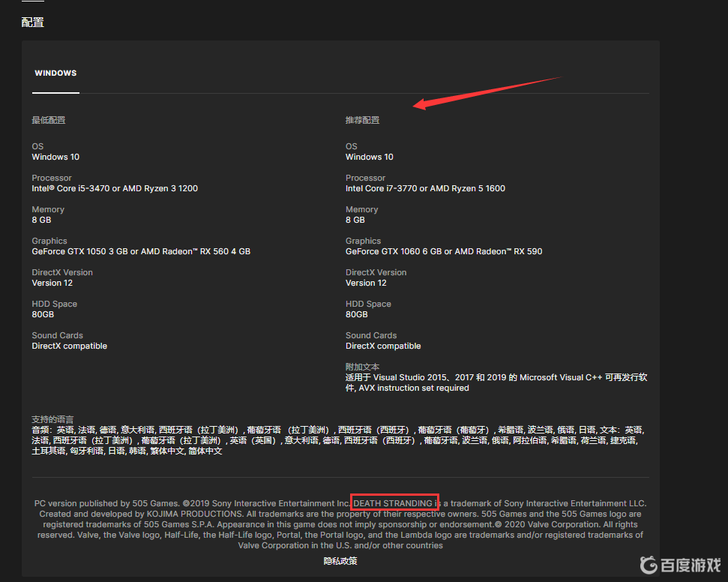This screenshot has height=582, width=728.
Task: Click recommended Memory 8 GB value
Action: click(355, 220)
